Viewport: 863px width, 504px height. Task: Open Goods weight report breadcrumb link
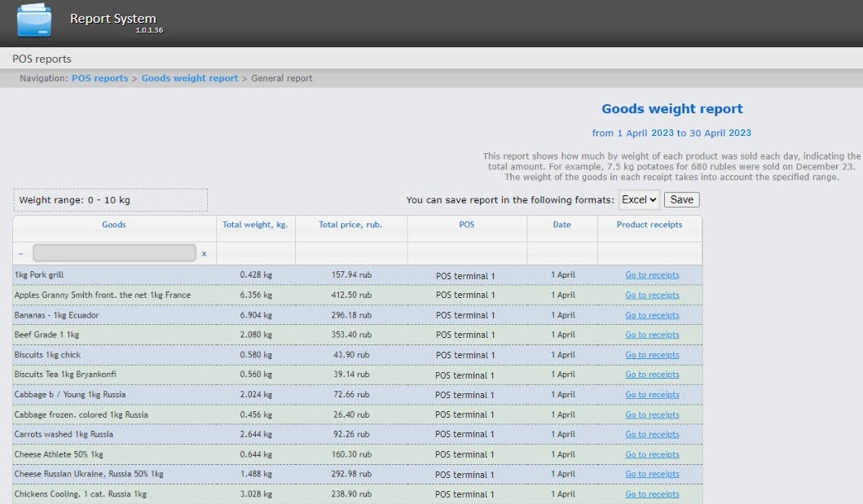(x=190, y=78)
